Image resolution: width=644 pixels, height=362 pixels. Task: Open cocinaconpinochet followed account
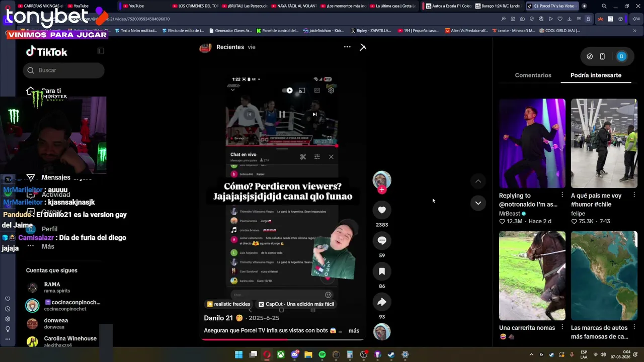63,305
